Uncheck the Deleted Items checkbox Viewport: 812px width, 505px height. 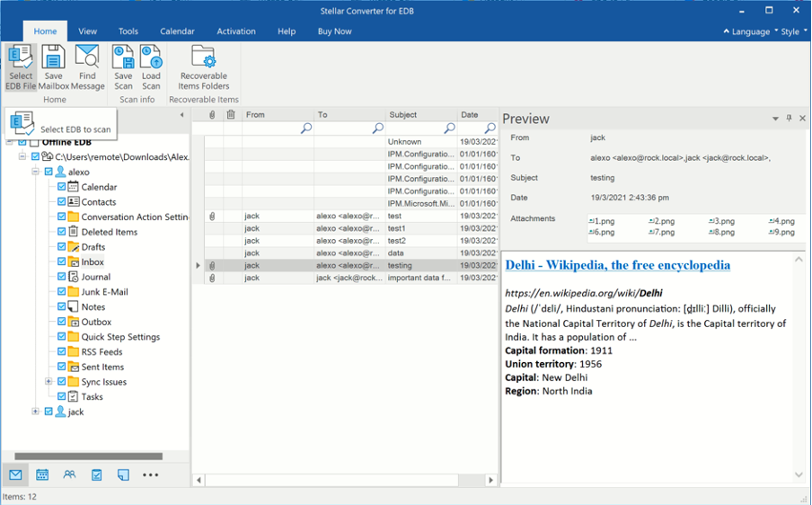(x=61, y=232)
